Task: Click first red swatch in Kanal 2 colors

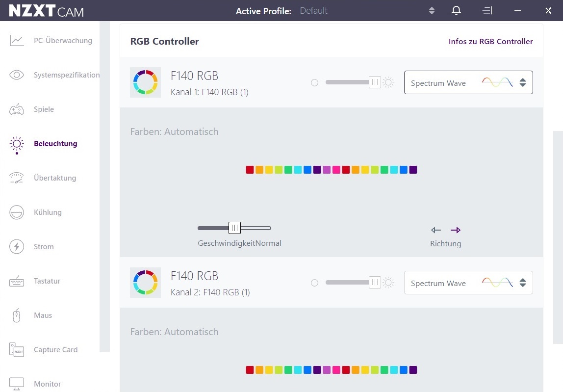Action: pos(250,370)
